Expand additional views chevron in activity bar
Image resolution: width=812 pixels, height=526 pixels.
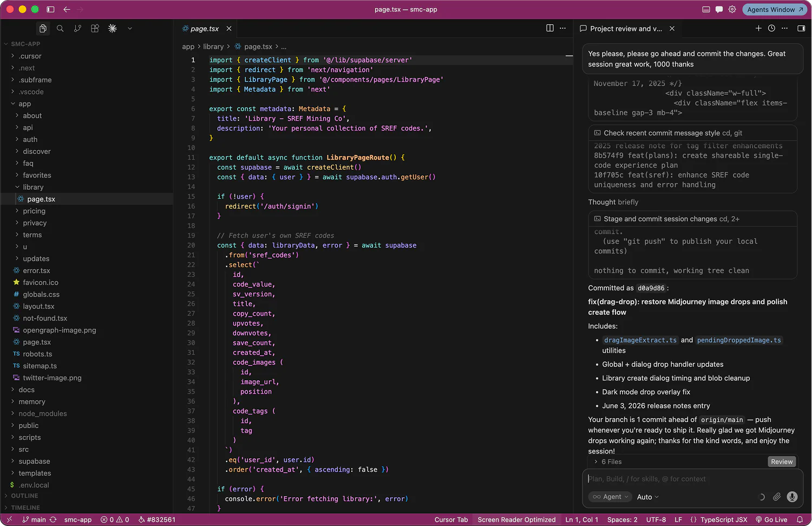pos(130,28)
